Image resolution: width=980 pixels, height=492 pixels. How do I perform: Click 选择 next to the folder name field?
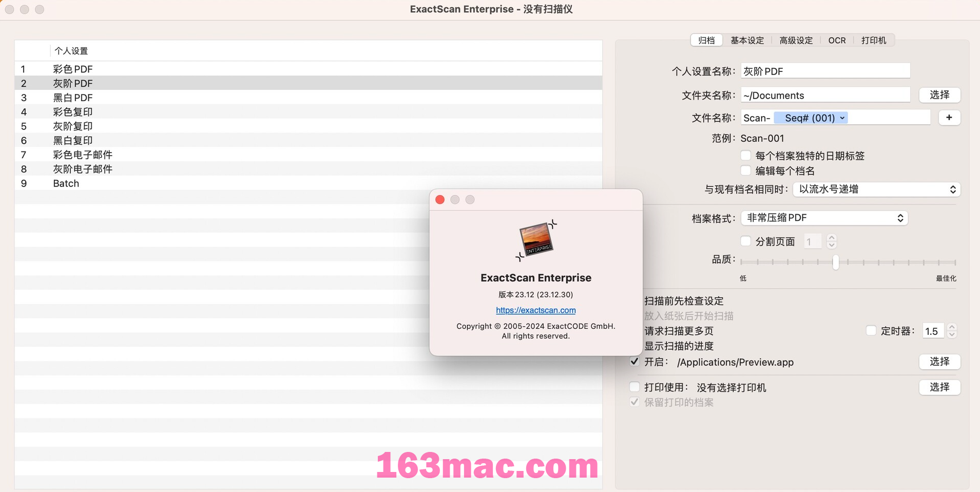939,95
